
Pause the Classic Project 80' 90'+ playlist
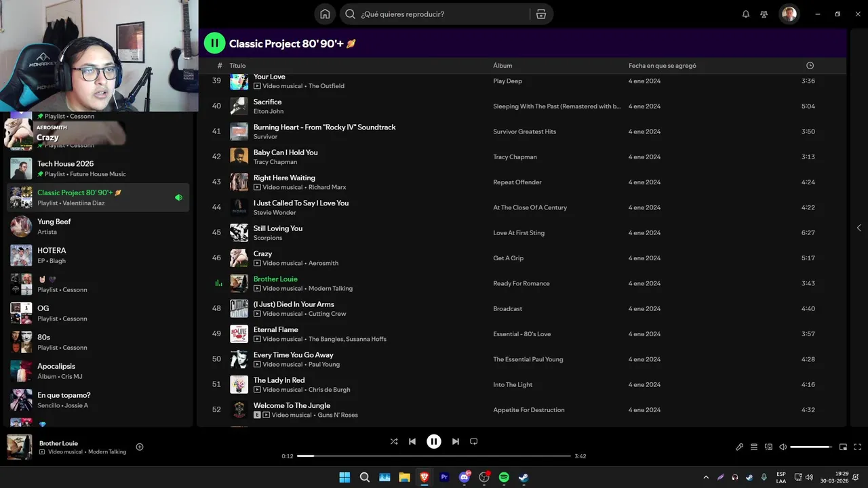[214, 43]
